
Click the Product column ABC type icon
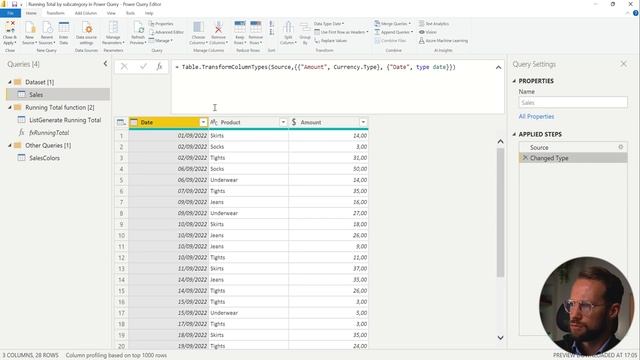click(x=214, y=122)
